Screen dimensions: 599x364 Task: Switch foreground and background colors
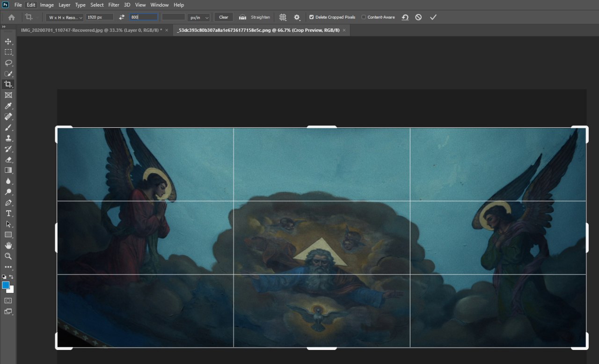pyautogui.click(x=11, y=277)
